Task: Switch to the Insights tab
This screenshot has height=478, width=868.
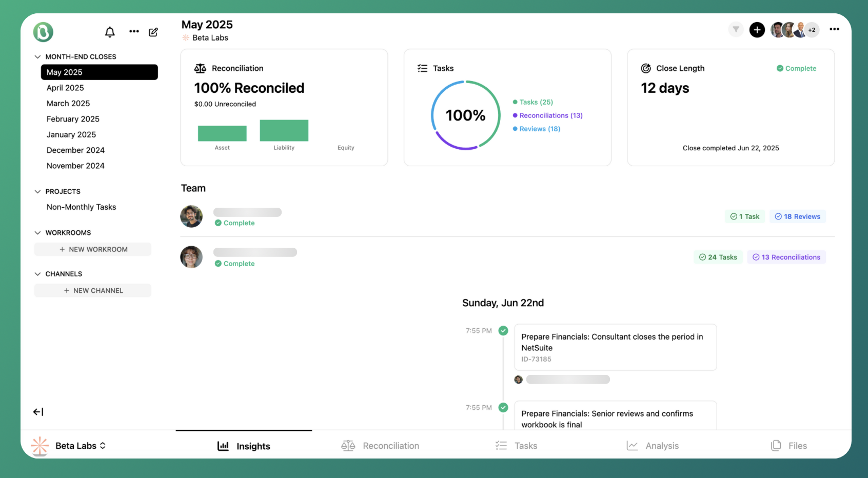Action: (244, 446)
